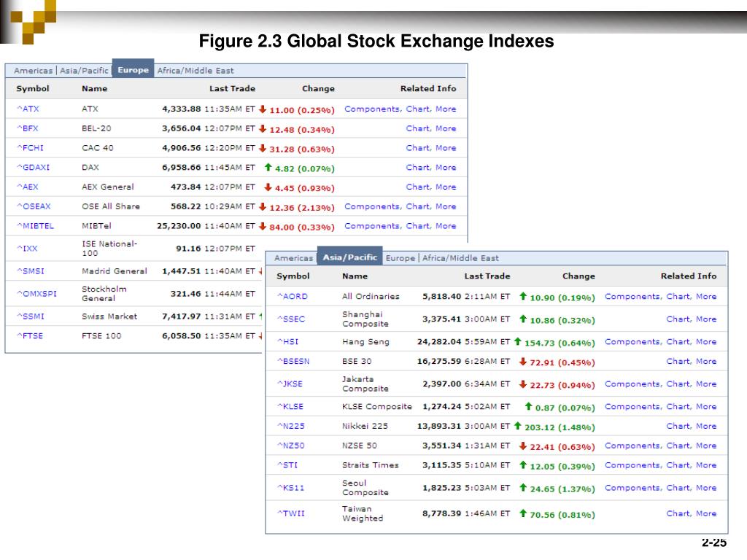Open the ^KLSE symbol link
Screen dimensions: 747x560
pos(290,406)
